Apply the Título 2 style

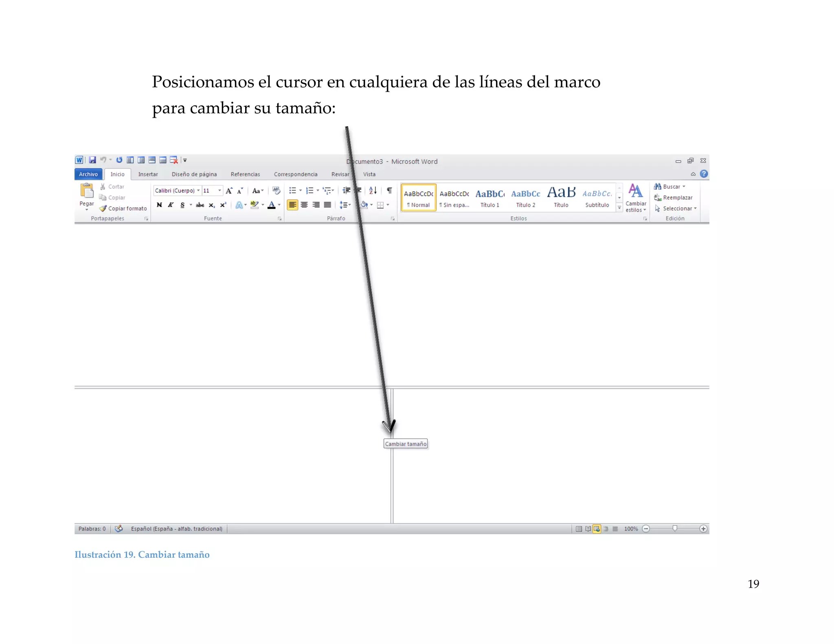tap(526, 197)
